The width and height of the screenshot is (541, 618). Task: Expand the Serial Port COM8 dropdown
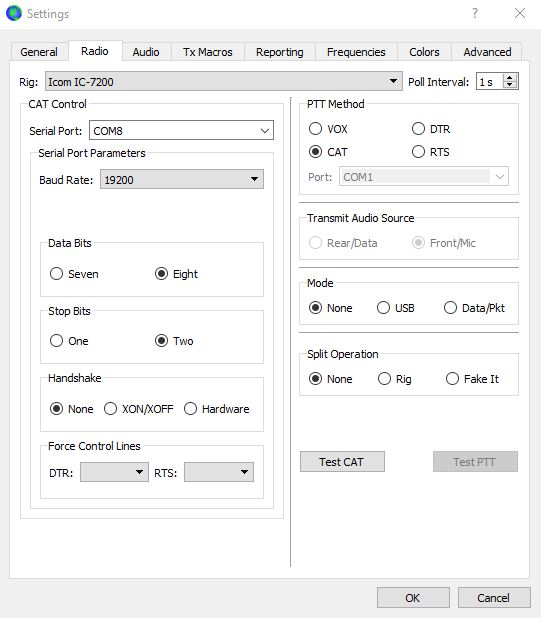point(181,130)
